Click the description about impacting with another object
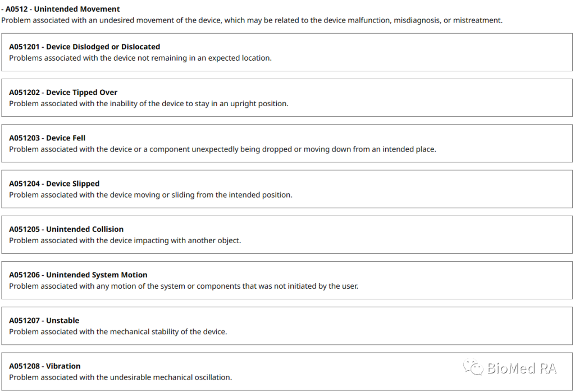 [x=125, y=240]
